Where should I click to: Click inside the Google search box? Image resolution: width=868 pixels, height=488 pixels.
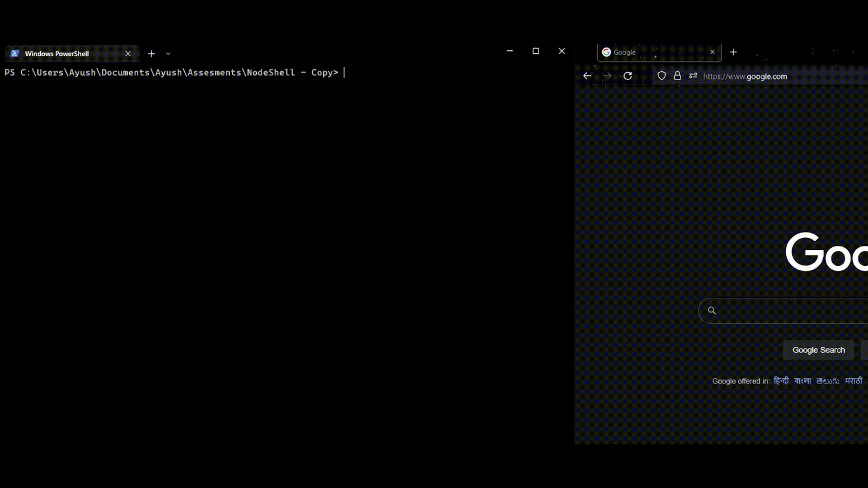pos(791,311)
